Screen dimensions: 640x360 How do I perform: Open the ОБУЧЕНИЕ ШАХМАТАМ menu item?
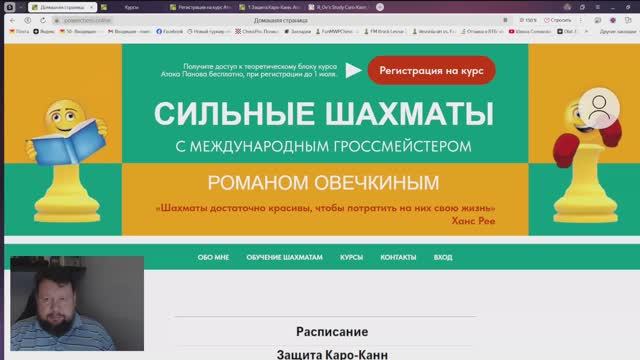point(284,258)
